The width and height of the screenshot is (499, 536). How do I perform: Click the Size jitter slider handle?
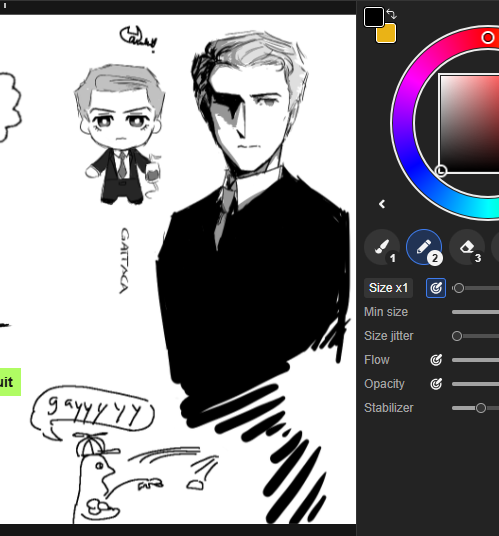tap(457, 336)
